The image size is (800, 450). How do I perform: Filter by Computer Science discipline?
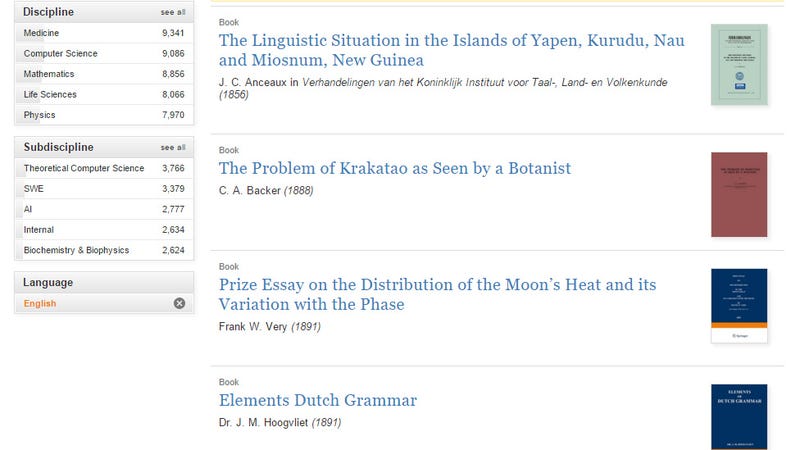click(104, 54)
